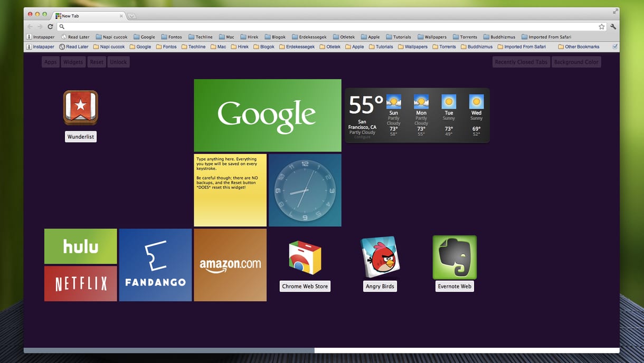Click the Evernote Web label
644x363 pixels.
pyautogui.click(x=454, y=286)
